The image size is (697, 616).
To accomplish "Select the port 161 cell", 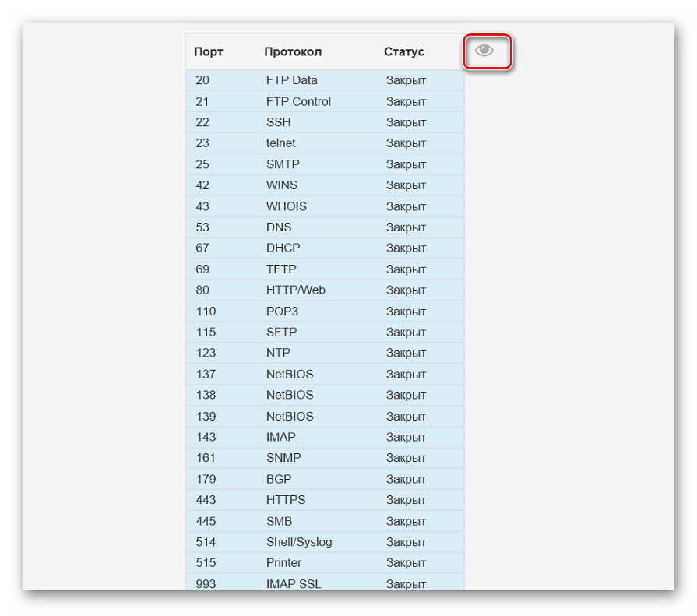I will 206,457.
